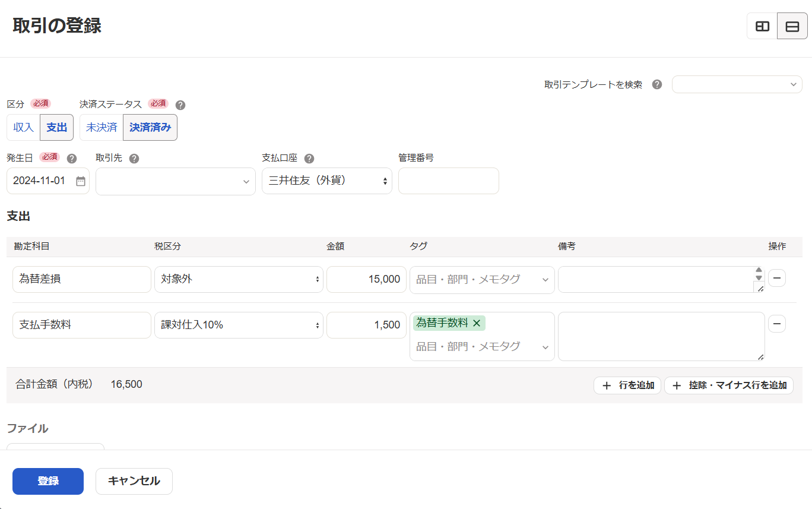
Task: Open the 税区分 dropdown showing 対象外
Action: point(239,279)
